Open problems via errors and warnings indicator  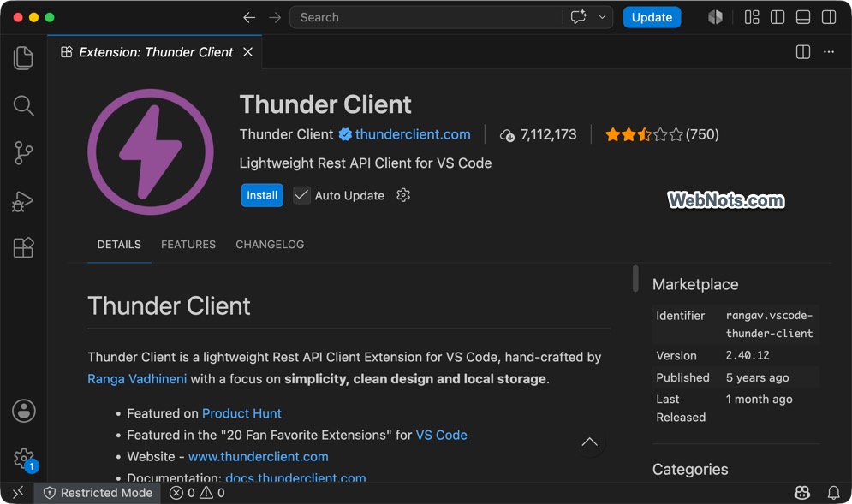(197, 493)
